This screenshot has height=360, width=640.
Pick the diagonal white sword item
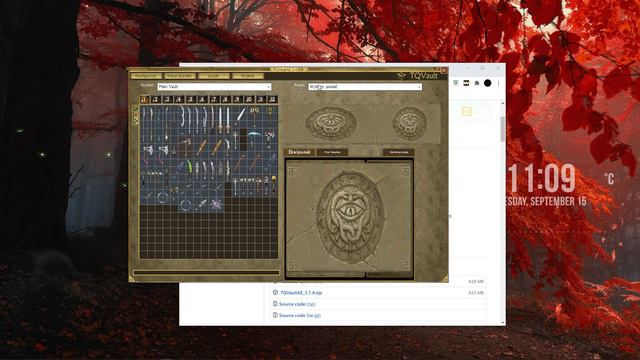coord(241,115)
